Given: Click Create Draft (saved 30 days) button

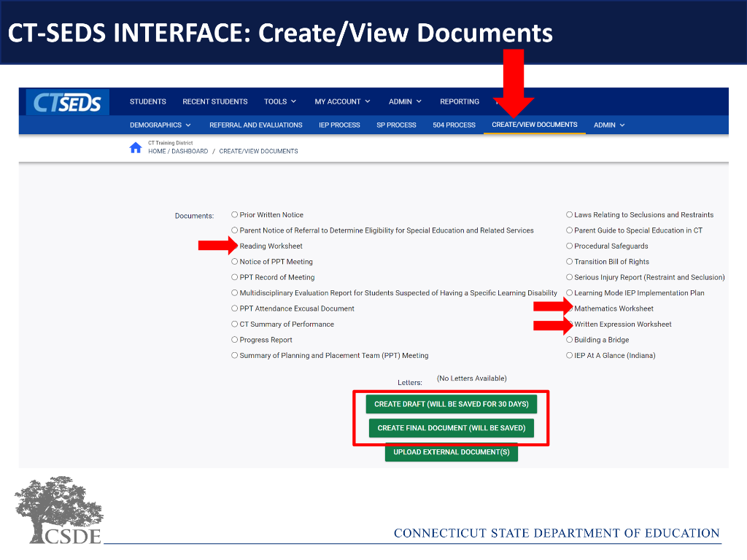Looking at the screenshot, I should click(x=451, y=404).
